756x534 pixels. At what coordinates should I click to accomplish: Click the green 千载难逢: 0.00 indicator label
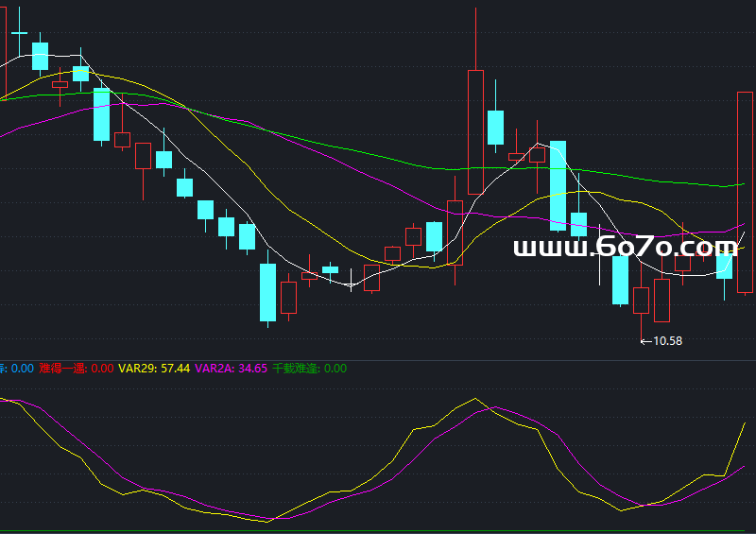click(x=309, y=369)
